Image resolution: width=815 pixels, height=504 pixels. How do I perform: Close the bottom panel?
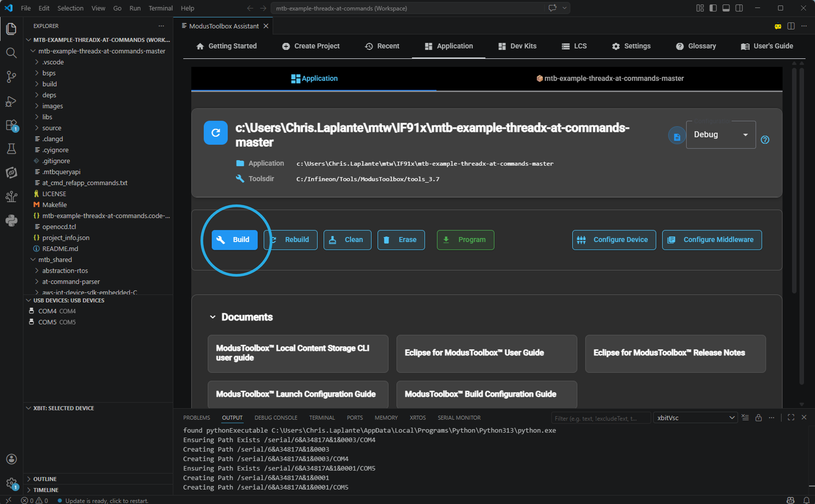pos(804,417)
